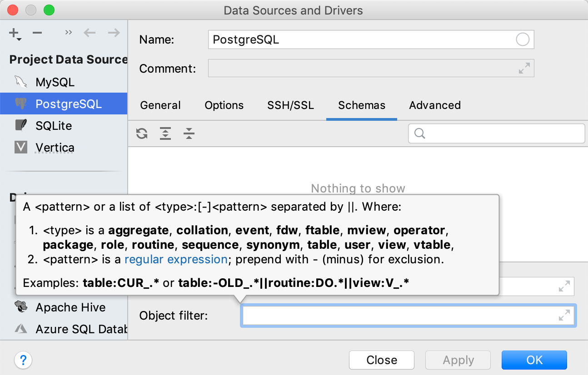Show more toolbar actions chevron
Viewport: 588px width, 375px height.
pyautogui.click(x=69, y=32)
